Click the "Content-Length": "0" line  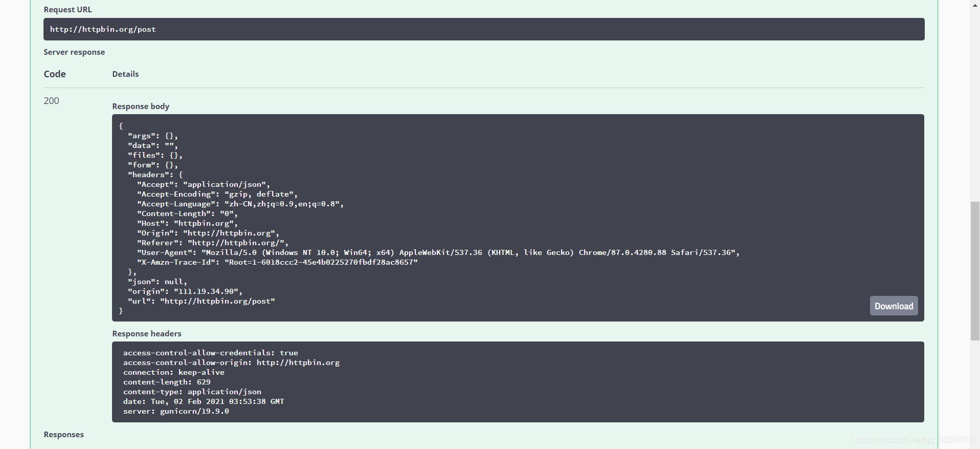click(187, 213)
